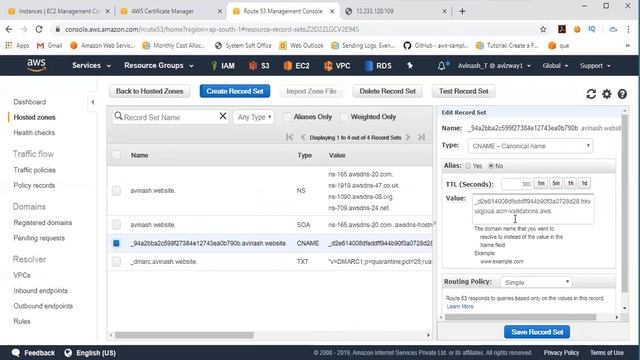Go back in browser history
Viewport: 640px width, 360px height.
coord(9,29)
